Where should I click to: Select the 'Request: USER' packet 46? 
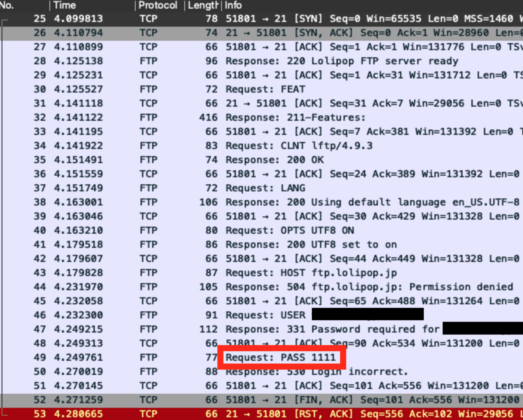click(x=261, y=315)
